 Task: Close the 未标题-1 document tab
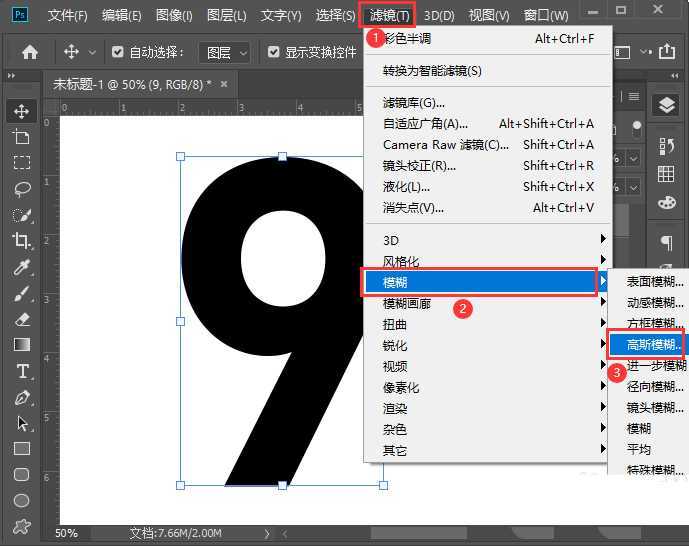[x=222, y=84]
